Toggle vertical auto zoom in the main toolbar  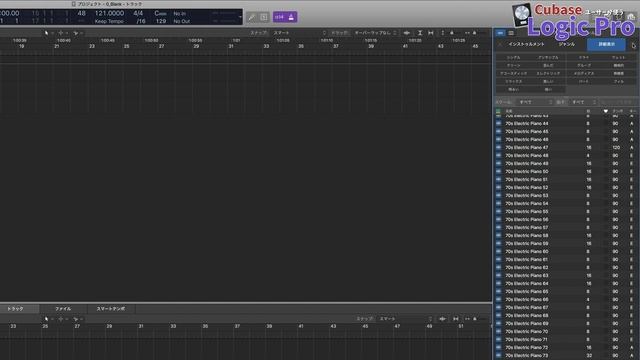click(x=420, y=33)
